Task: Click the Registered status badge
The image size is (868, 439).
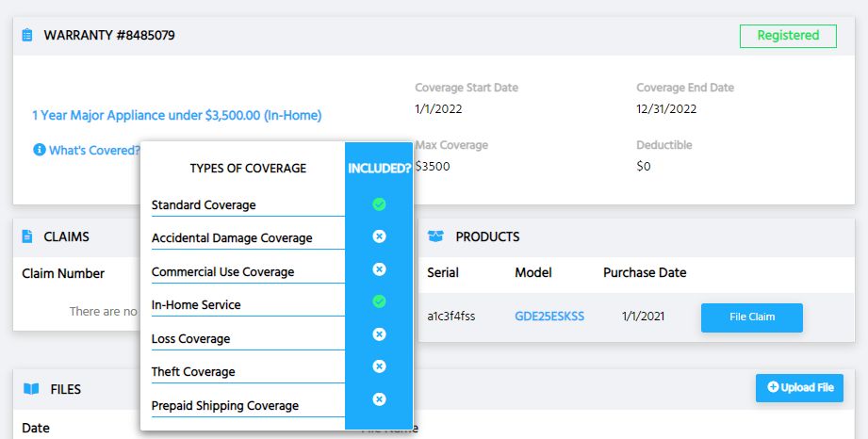Action: pyautogui.click(x=788, y=36)
